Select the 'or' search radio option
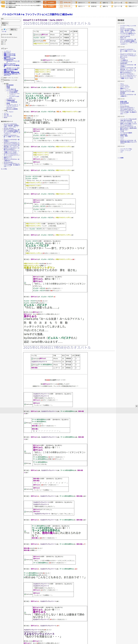 [x=8, y=29]
